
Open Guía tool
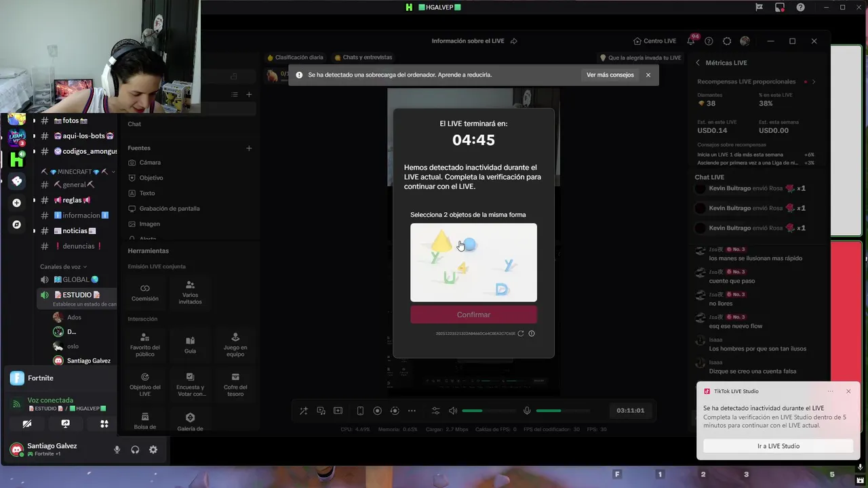[x=190, y=344]
